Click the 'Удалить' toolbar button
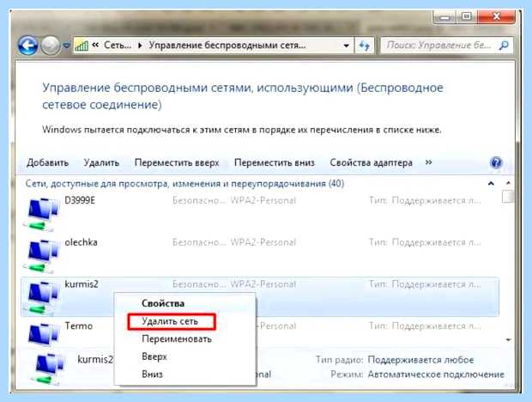 coord(101,162)
